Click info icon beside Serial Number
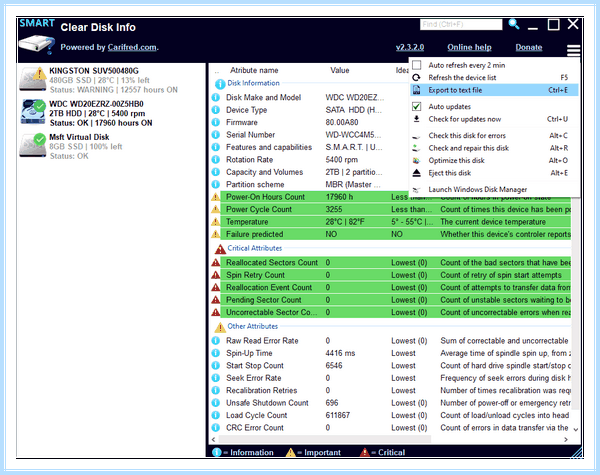 (x=216, y=135)
